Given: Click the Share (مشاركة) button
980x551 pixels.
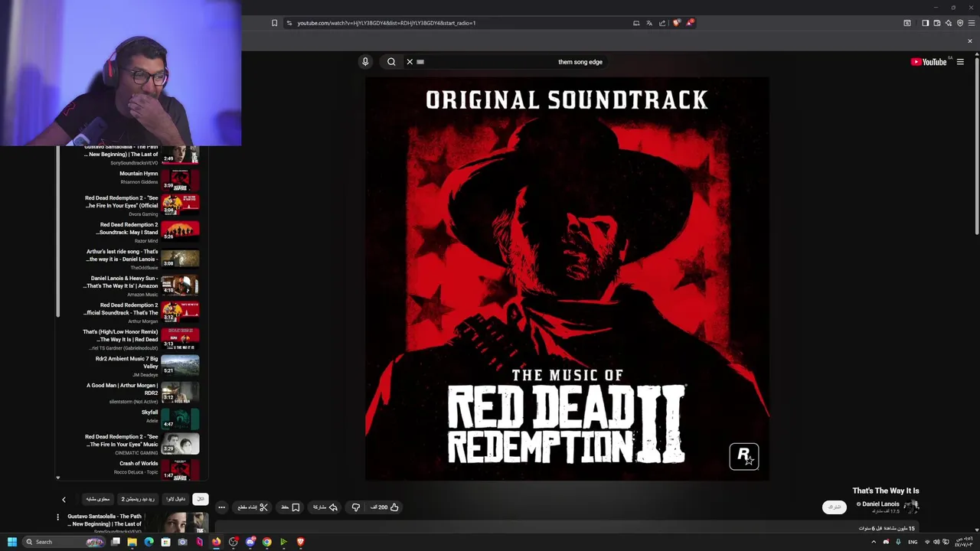Looking at the screenshot, I should 325,507.
